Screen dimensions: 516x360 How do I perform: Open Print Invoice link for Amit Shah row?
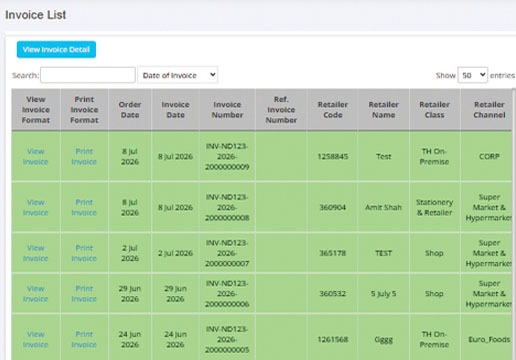click(84, 207)
